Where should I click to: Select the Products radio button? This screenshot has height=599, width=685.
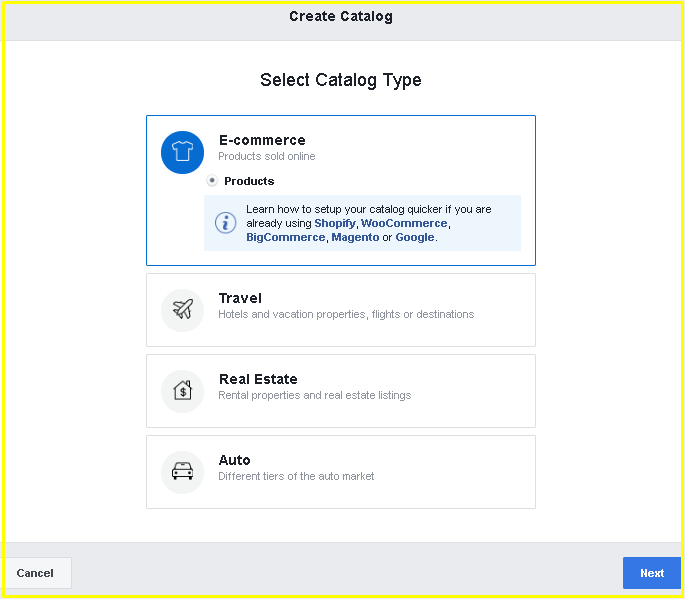pyautogui.click(x=212, y=181)
